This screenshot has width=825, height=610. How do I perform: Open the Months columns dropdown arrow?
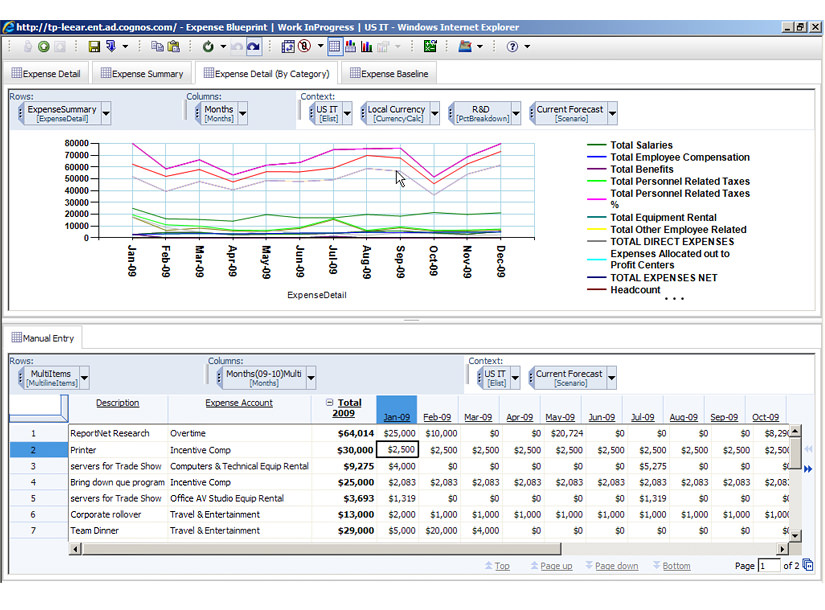pyautogui.click(x=243, y=114)
